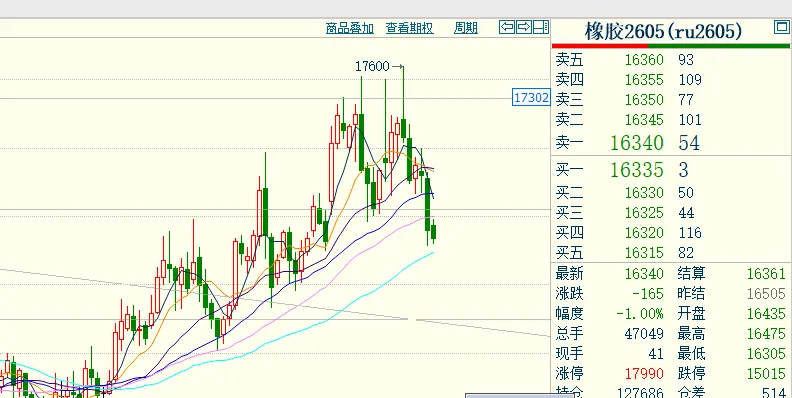Click the 最高 value 16475
This screenshot has height=398, width=792.
[766, 333]
